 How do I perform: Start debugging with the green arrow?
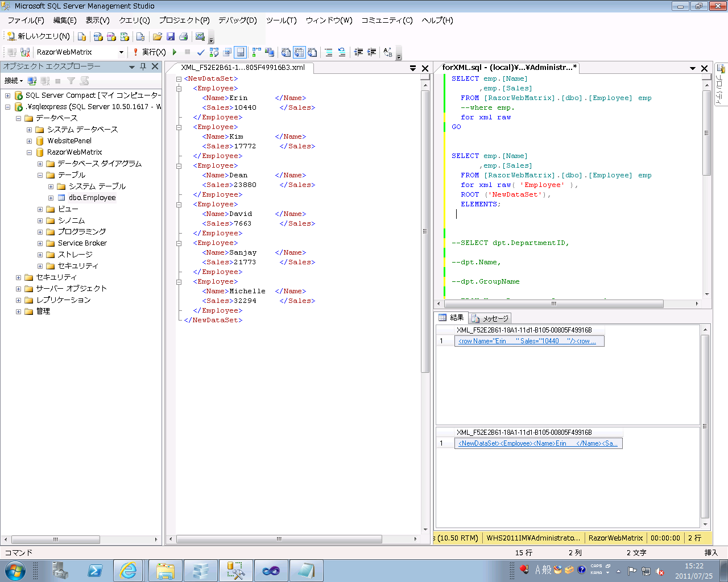(x=175, y=52)
